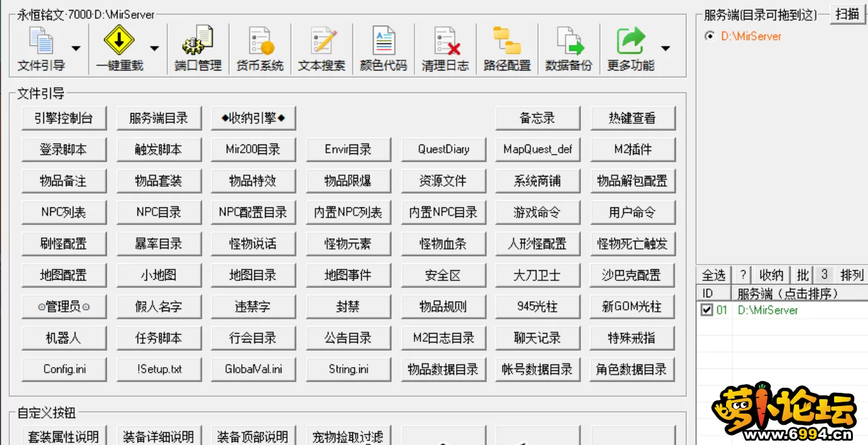Open 物品备注 button
Image resolution: width=868 pixels, height=445 pixels.
63,181
